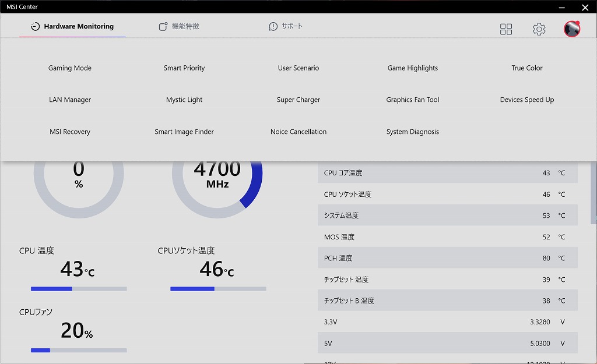Minimize the MSI Center window
The image size is (597, 364).
562,7
